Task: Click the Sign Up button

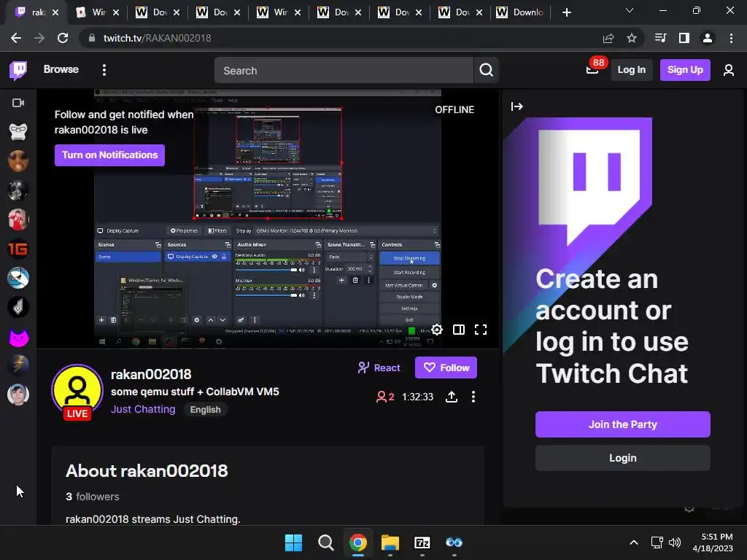Action: (x=685, y=70)
